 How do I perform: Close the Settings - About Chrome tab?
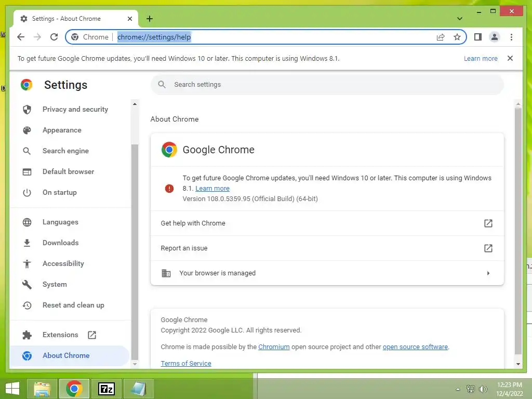(129, 19)
